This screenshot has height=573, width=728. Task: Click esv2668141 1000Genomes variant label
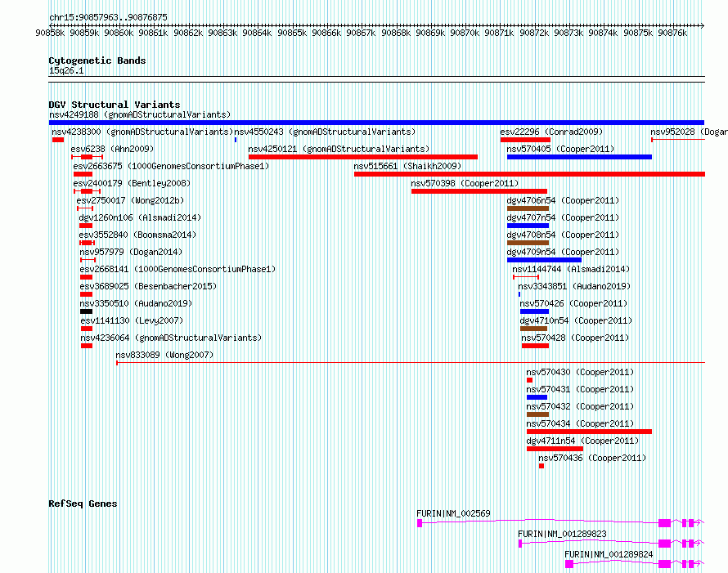(x=178, y=269)
